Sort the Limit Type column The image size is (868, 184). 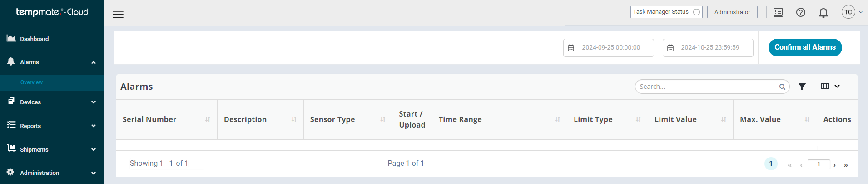point(638,119)
